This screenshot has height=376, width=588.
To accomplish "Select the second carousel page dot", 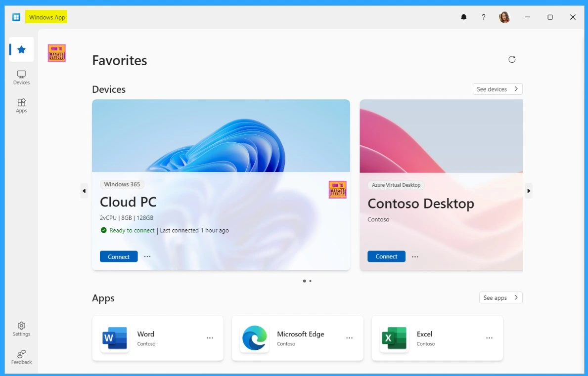I will 310,281.
